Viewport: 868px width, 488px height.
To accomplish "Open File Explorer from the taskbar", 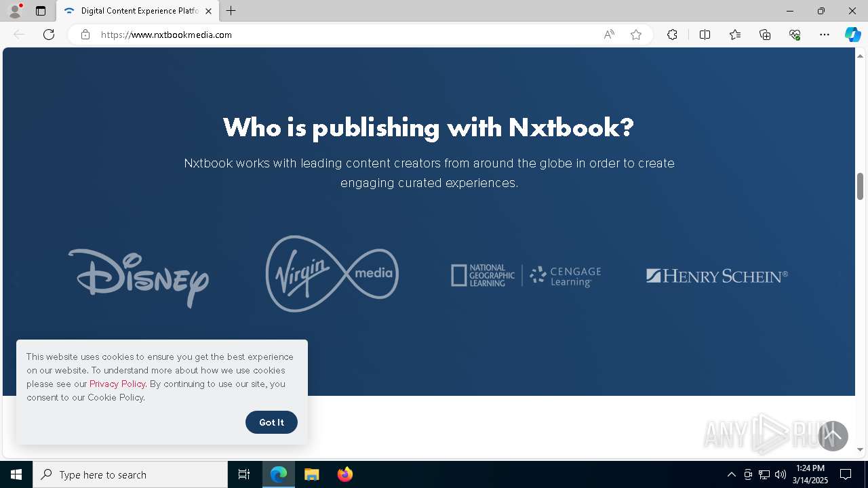I will point(311,474).
